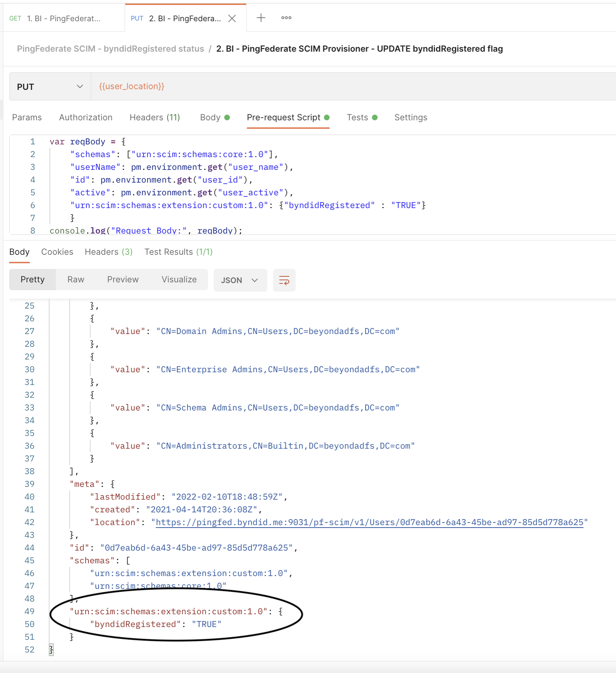616x673 pixels.
Task: Open the Params tab
Action: point(27,117)
